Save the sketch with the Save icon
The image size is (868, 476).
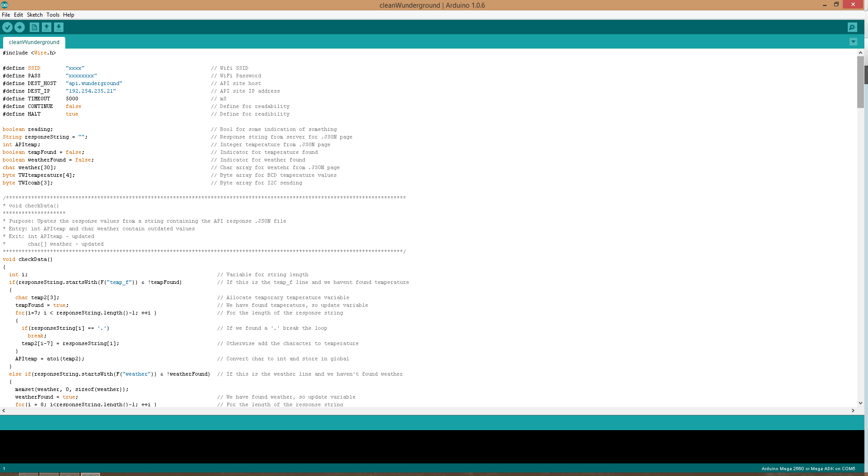point(59,27)
